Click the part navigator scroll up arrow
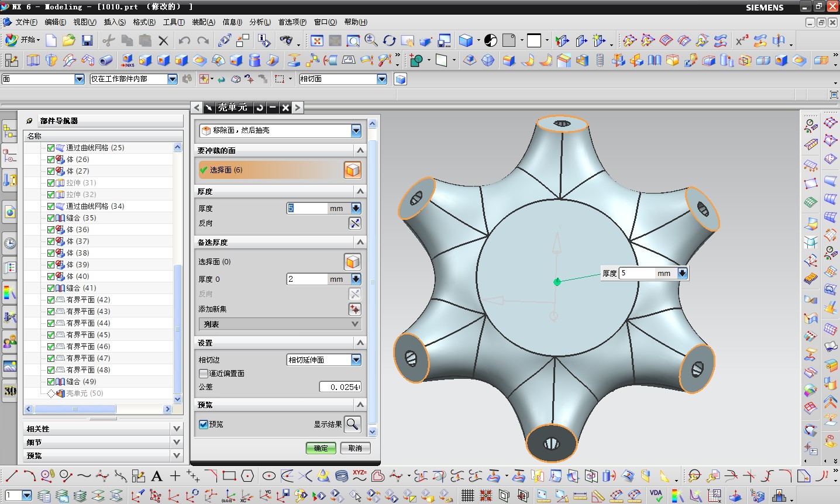The height and width of the screenshot is (504, 840). pos(178,147)
